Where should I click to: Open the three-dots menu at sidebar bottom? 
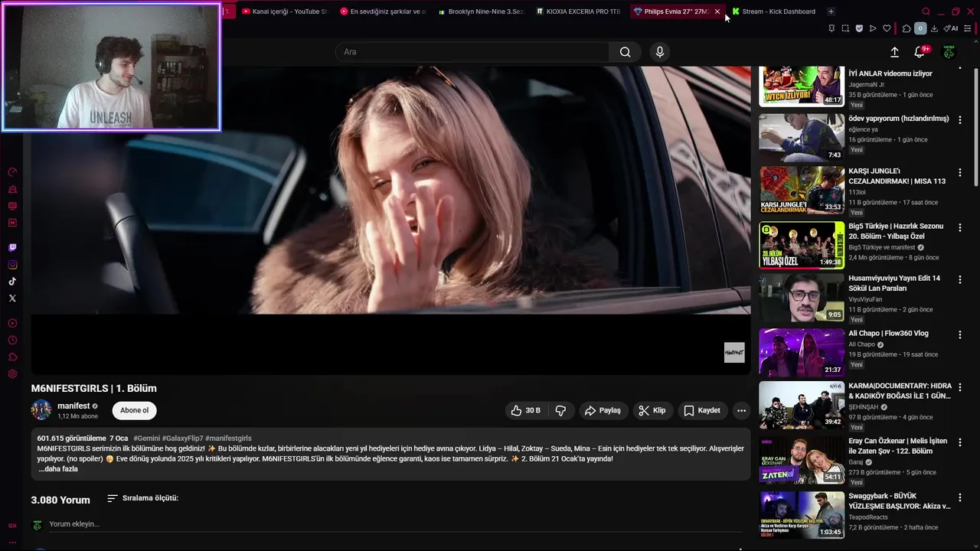[x=12, y=542]
